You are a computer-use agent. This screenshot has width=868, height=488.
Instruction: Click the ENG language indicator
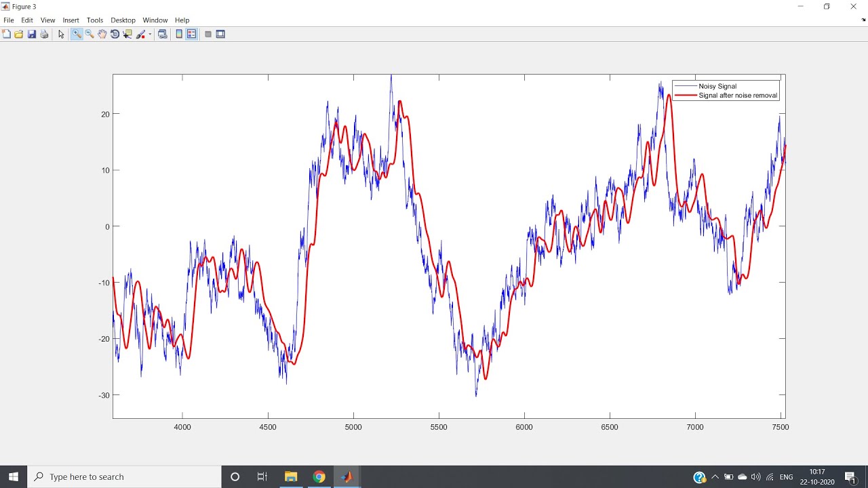(787, 477)
